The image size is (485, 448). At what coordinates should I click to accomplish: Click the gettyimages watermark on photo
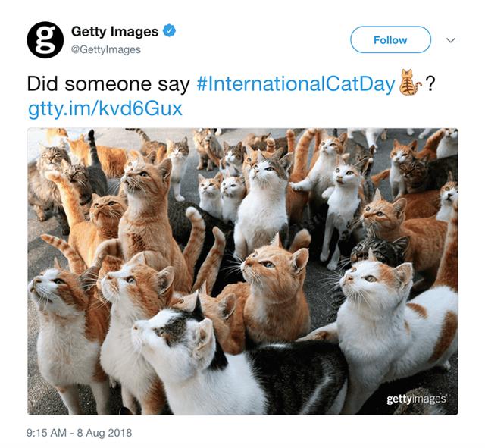pos(416,399)
